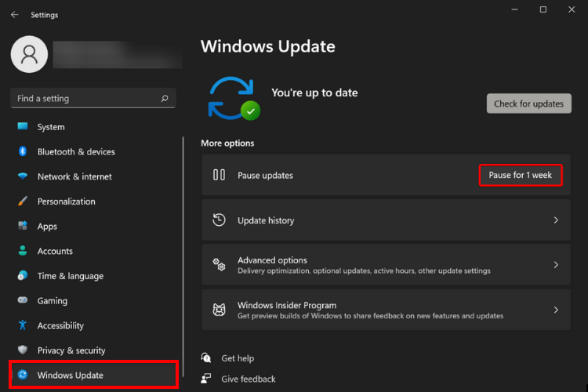Open Windows Insider Program text
This screenshot has width=588, height=392.
(287, 305)
